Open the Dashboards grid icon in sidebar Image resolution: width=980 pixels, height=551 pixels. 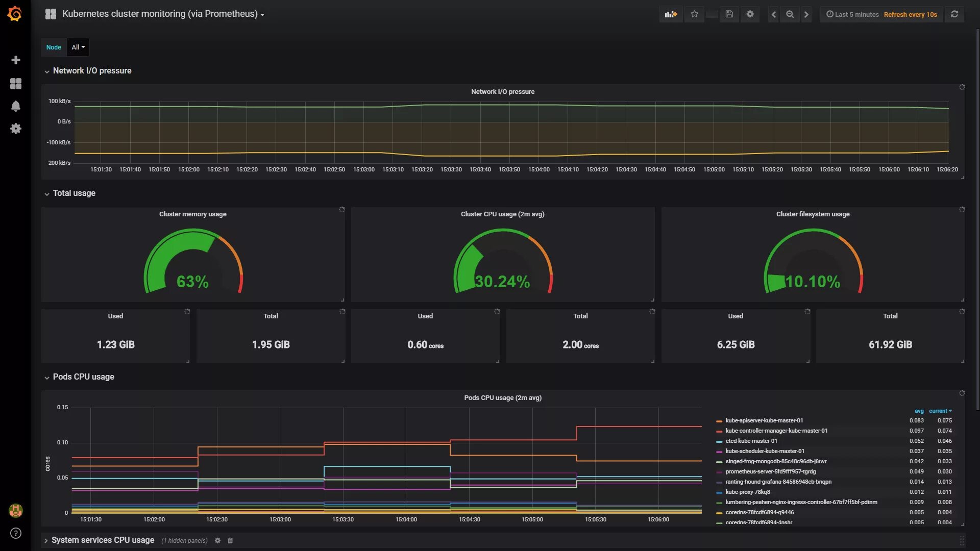point(16,84)
